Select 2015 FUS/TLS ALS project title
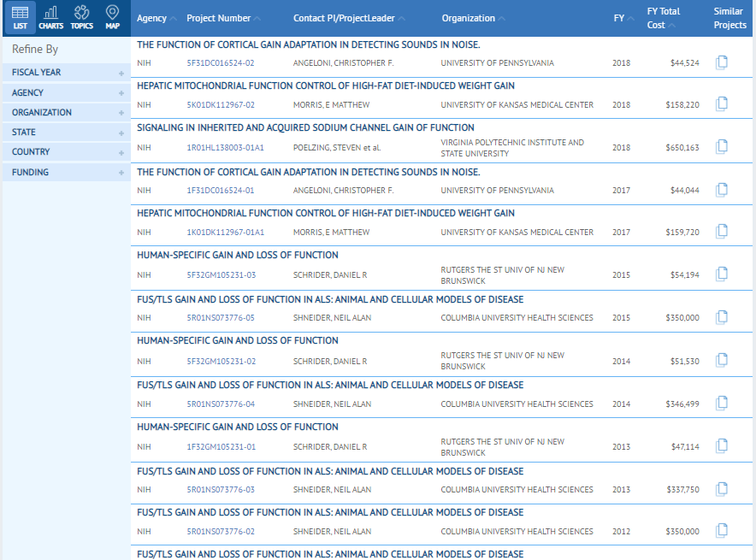Image resolution: width=756 pixels, height=560 pixels. [330, 299]
